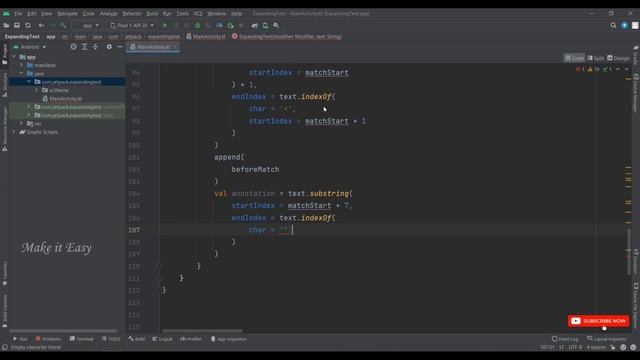Viewport: 640px width, 360px height.
Task: Select MainActivity.kt in project tree
Action: (x=65, y=99)
